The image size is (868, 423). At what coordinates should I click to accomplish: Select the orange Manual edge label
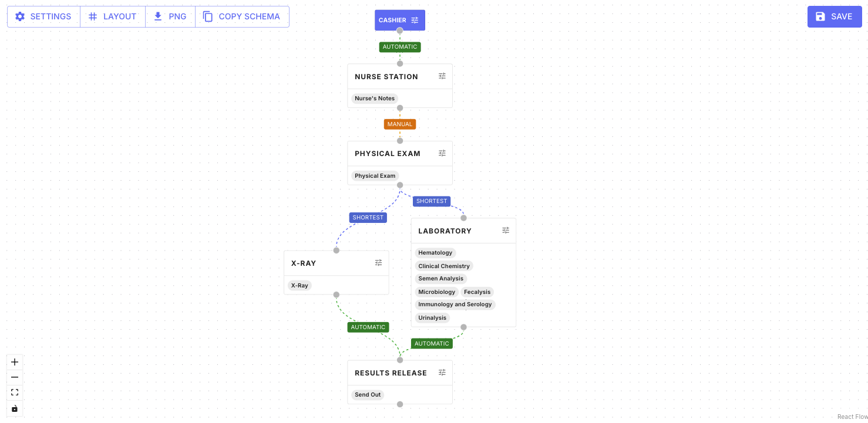tap(400, 124)
